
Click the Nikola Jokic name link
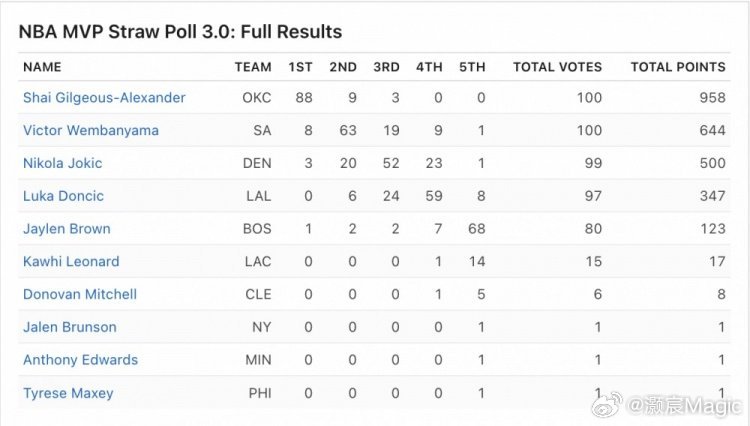click(x=63, y=163)
